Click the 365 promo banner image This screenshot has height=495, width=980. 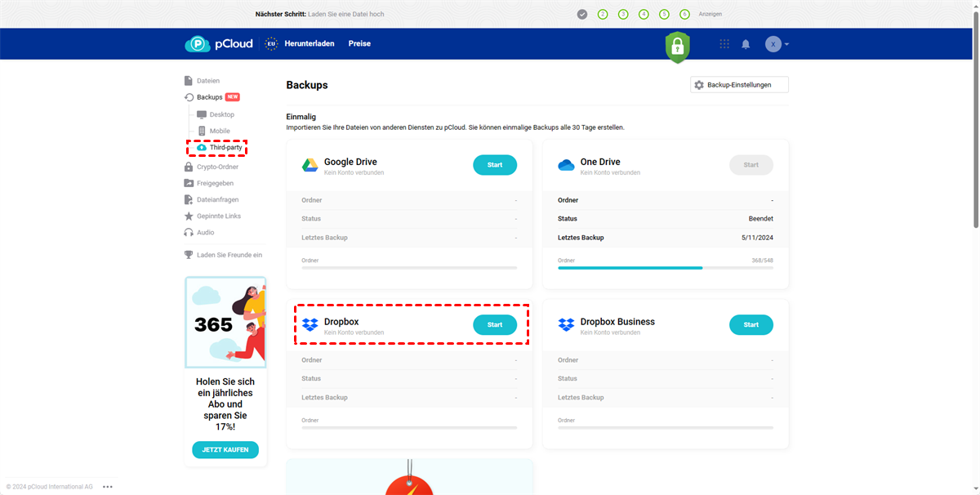[225, 322]
